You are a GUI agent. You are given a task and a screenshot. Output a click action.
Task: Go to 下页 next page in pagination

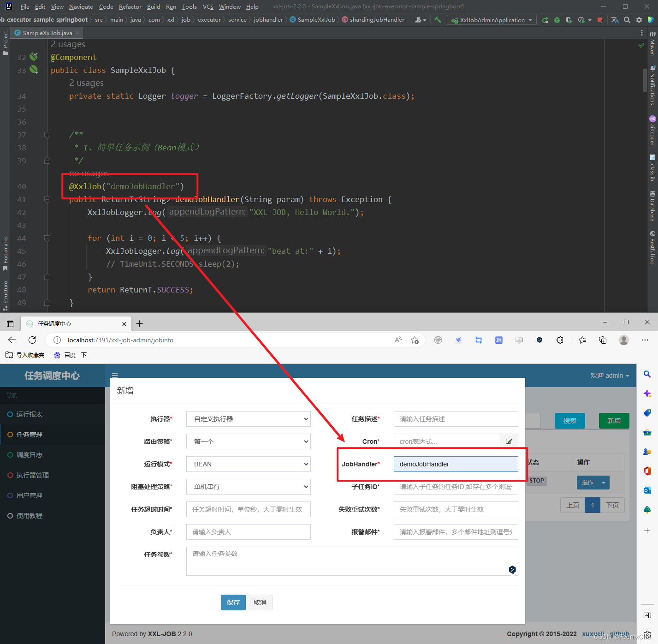point(612,505)
